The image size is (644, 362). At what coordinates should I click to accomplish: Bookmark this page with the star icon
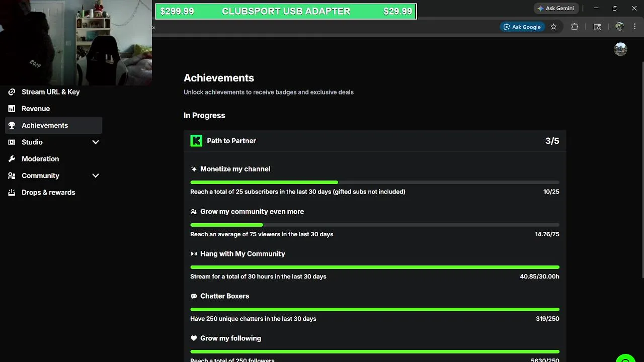(553, 27)
